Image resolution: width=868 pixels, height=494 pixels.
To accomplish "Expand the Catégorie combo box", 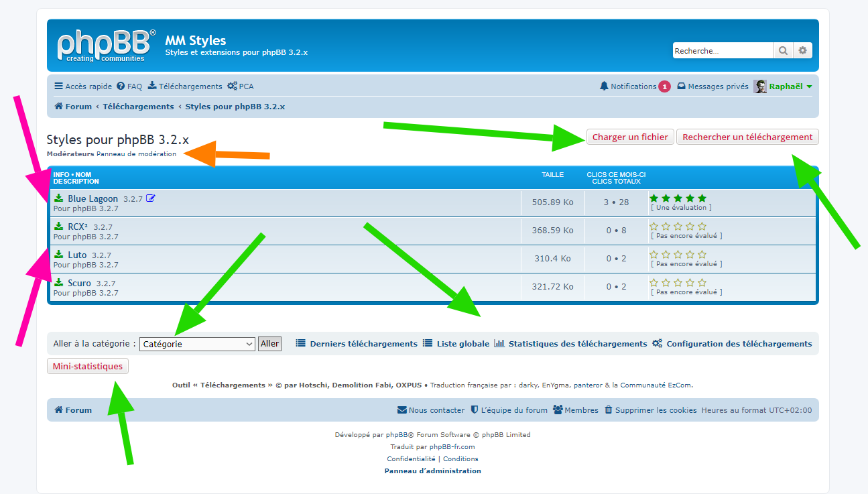I will tap(197, 344).
